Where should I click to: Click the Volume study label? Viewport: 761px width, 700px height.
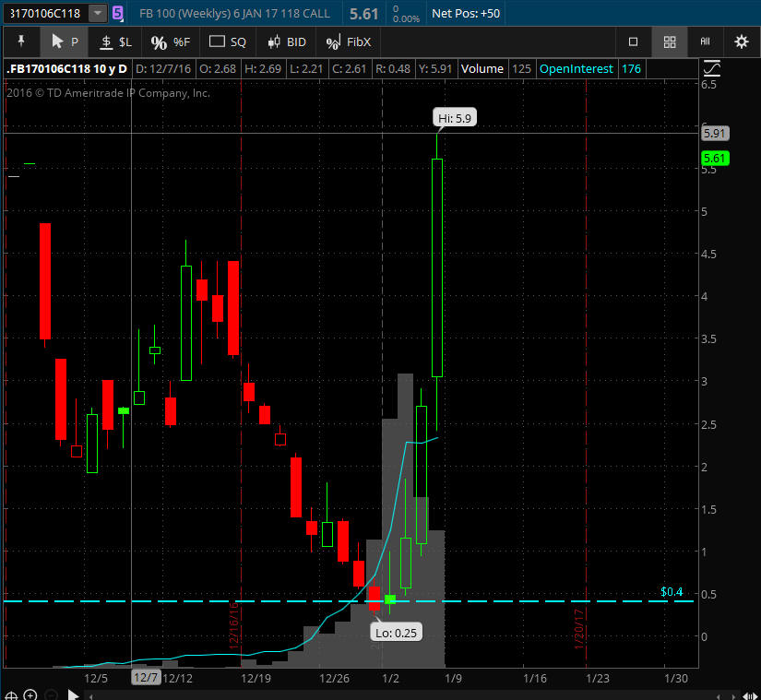(x=482, y=68)
